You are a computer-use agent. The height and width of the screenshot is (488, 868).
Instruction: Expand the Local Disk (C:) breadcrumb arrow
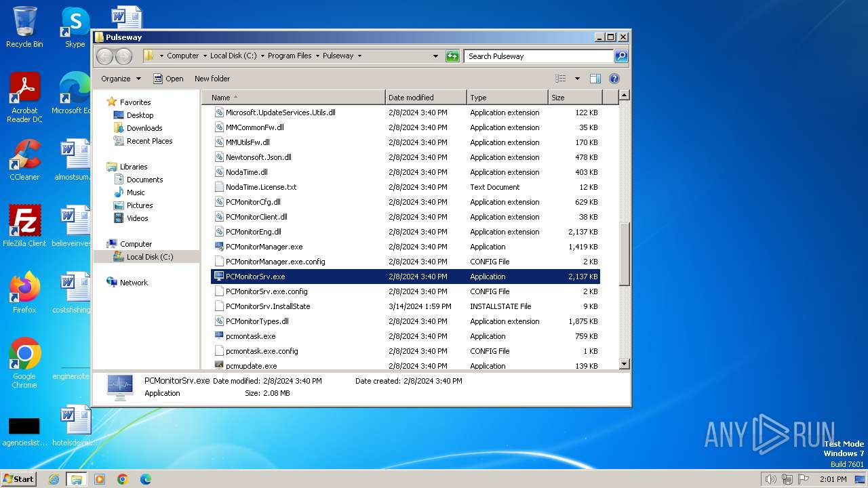click(262, 56)
